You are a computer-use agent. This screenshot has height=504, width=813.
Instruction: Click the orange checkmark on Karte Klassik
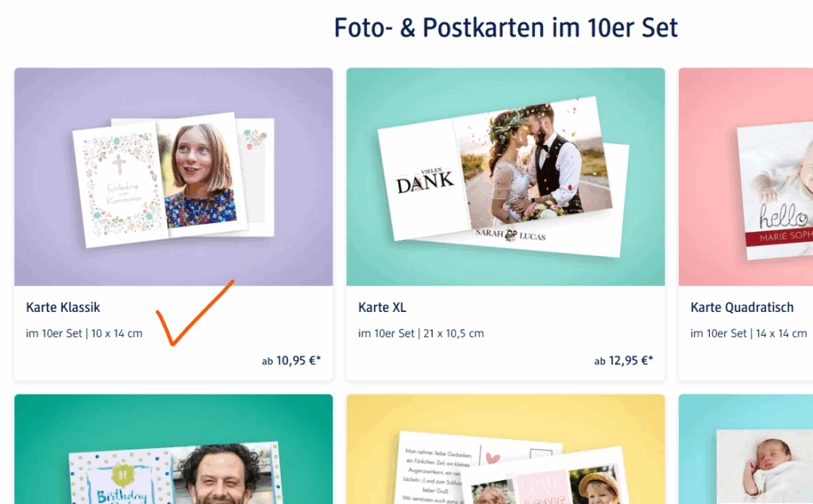(195, 313)
